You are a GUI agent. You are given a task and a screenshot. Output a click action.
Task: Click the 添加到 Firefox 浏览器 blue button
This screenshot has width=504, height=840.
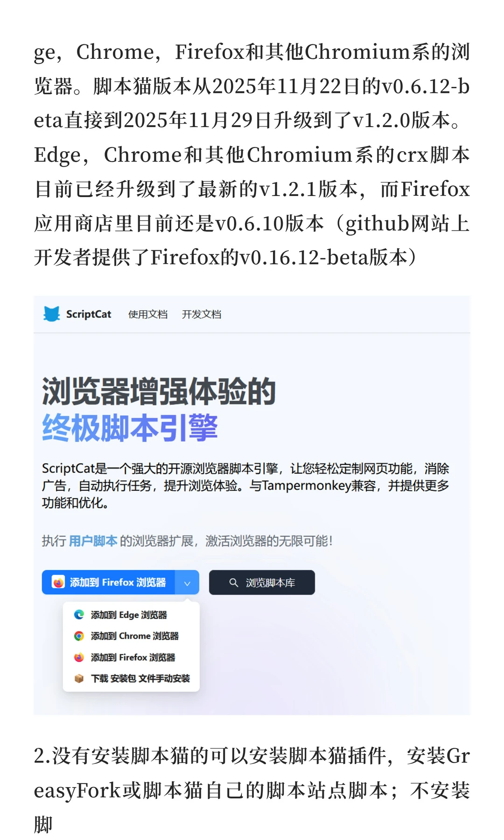click(x=108, y=582)
